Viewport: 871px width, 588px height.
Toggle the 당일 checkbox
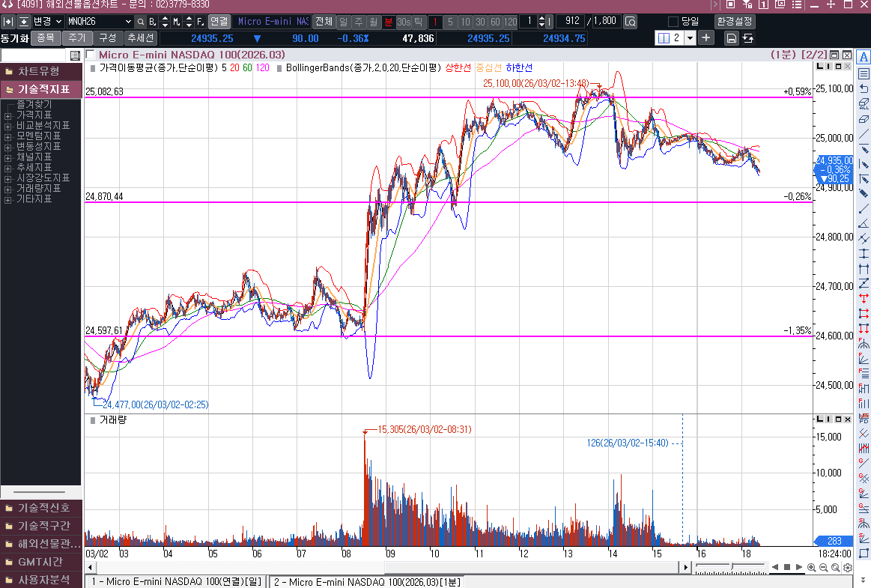[673, 22]
